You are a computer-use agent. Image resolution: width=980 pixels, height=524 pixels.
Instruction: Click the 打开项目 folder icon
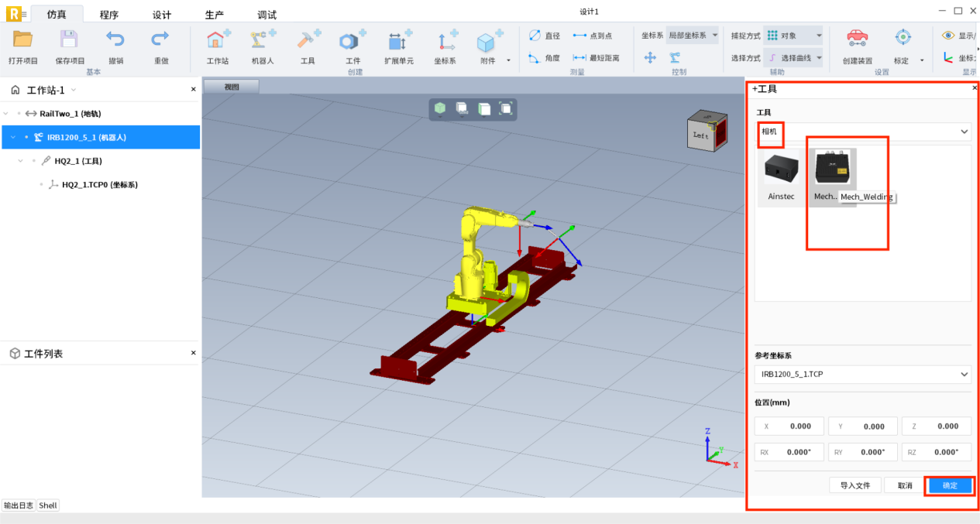click(x=23, y=40)
